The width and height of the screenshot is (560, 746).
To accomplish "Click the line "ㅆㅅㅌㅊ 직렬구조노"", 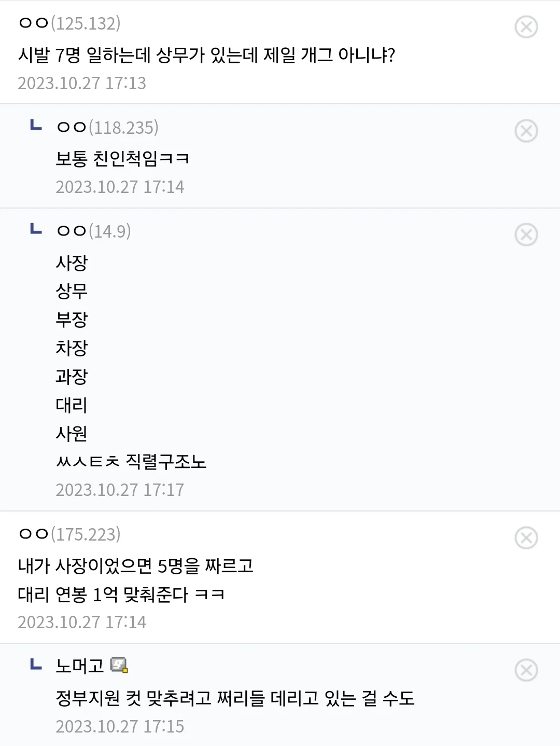I will pyautogui.click(x=131, y=461).
